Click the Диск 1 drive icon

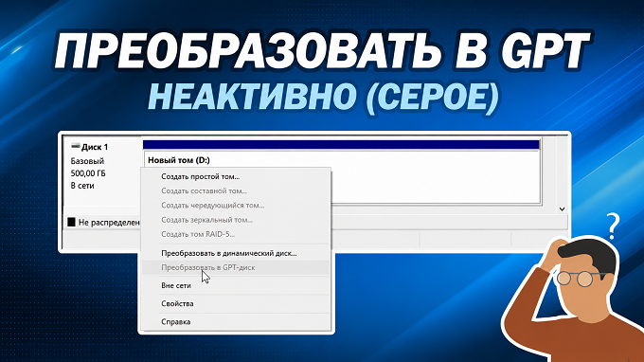(x=75, y=146)
